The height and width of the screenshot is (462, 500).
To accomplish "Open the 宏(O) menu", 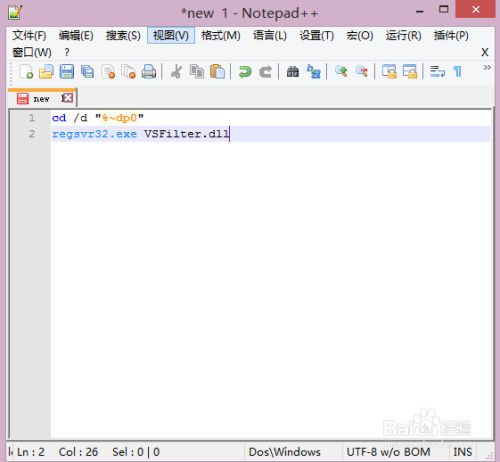I will 360,35.
